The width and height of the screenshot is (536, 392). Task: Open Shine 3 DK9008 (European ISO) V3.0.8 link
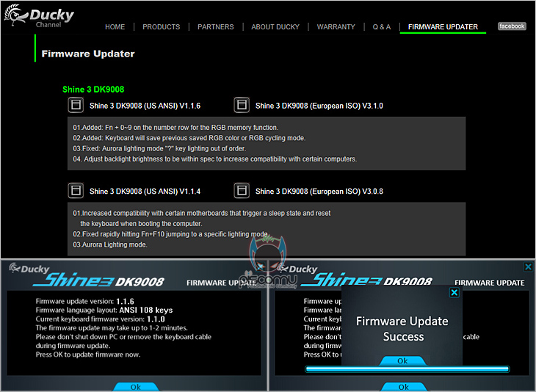(319, 192)
